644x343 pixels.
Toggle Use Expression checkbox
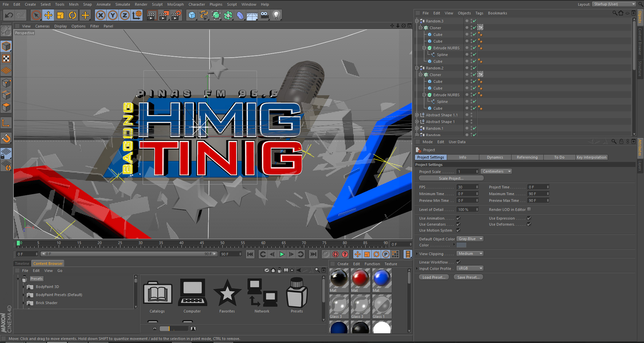(x=529, y=218)
